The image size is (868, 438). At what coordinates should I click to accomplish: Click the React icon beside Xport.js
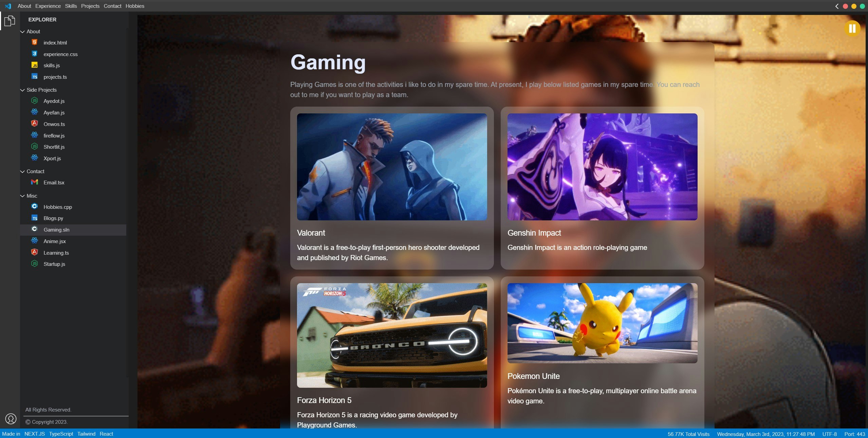pyautogui.click(x=34, y=158)
